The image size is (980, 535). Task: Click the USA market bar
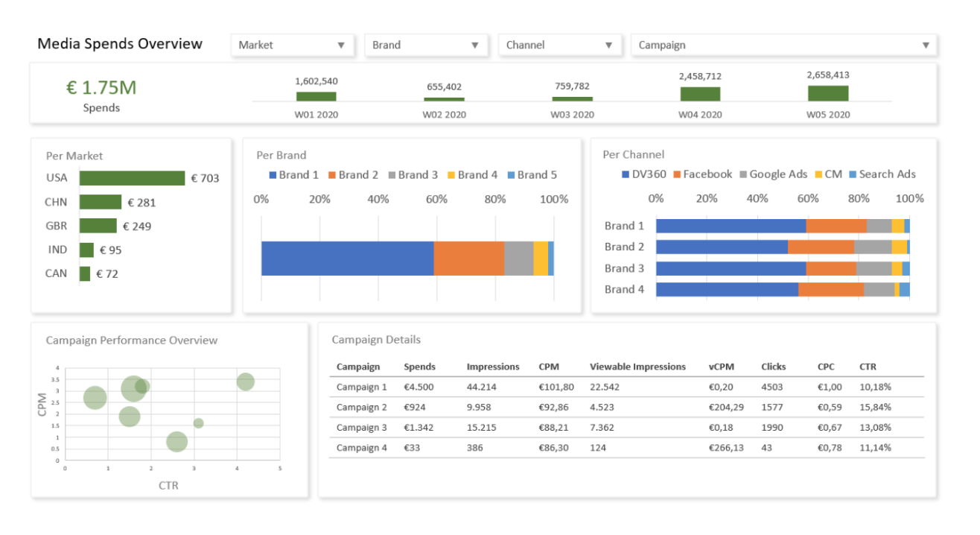(132, 178)
